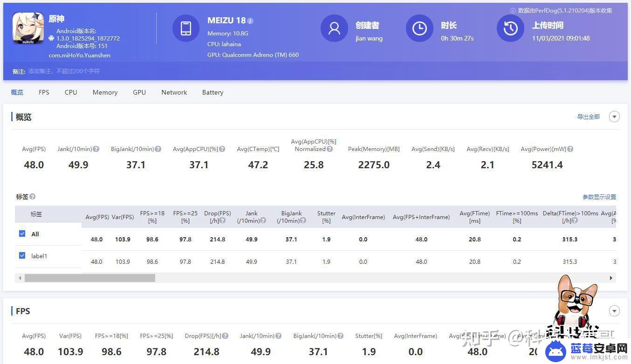Viewport: 631px width, 364px height.
Task: Click the FPS>=18 column header
Action: tap(152, 217)
